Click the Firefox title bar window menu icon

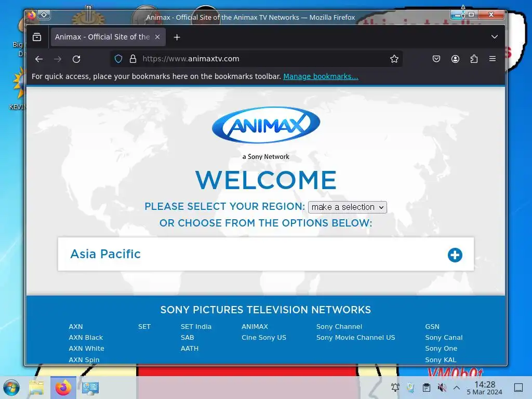(31, 15)
